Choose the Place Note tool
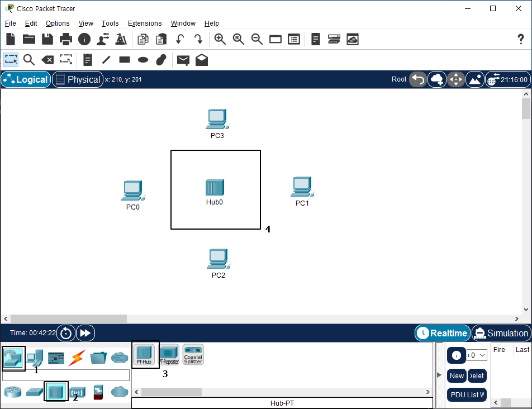This screenshot has height=409, width=532. [x=88, y=60]
